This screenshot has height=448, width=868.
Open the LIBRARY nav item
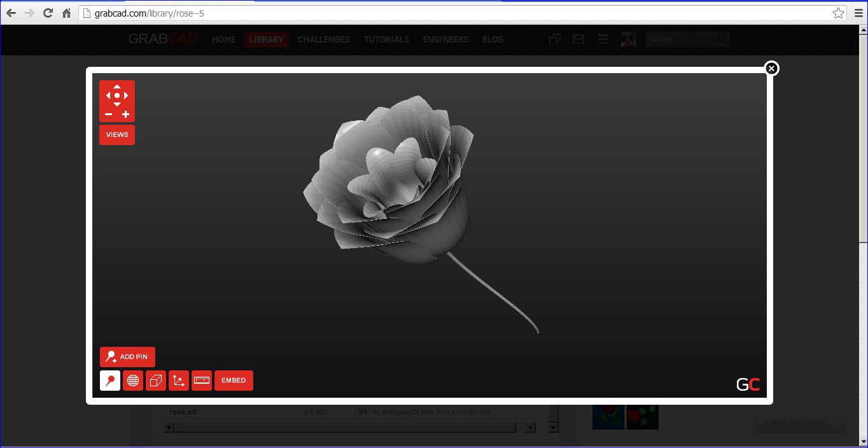click(x=266, y=39)
